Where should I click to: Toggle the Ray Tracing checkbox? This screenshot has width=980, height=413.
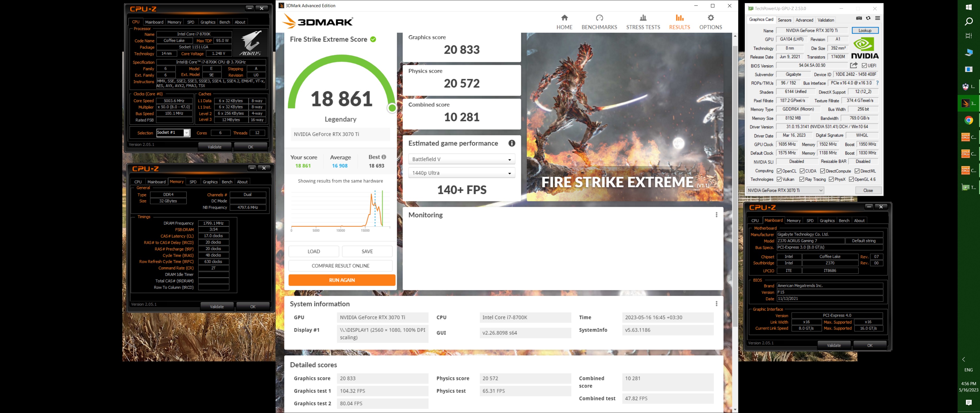(x=802, y=179)
